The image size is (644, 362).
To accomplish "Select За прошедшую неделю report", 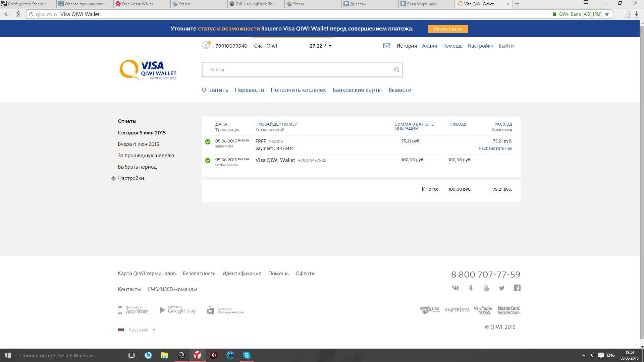I will click(x=146, y=156).
